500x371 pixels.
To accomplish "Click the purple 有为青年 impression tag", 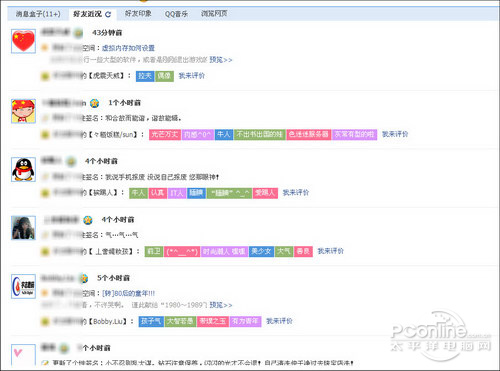I will pyautogui.click(x=245, y=321).
